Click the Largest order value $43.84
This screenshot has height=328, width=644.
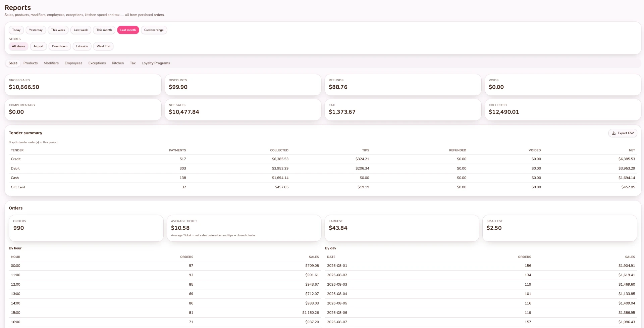[x=338, y=228]
